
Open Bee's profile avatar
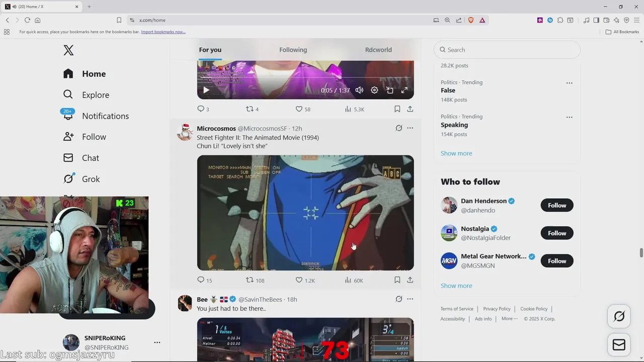(185, 303)
